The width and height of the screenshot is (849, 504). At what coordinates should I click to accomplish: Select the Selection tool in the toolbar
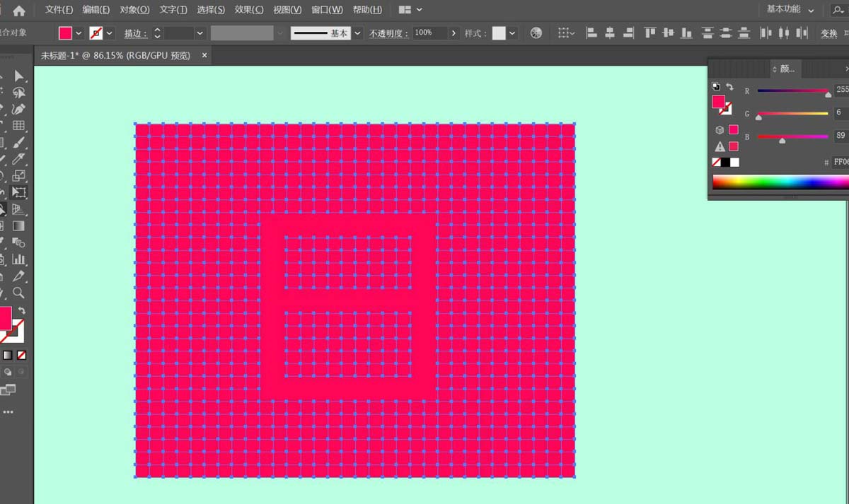[18, 76]
